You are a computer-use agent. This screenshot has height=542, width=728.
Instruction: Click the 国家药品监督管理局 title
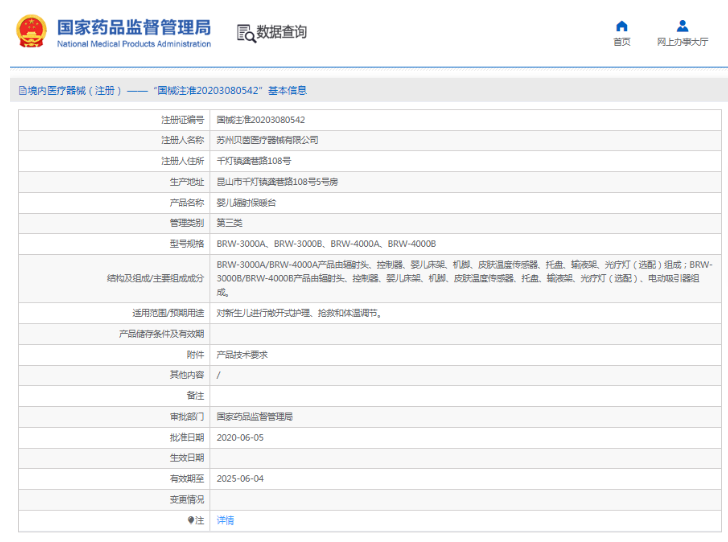coord(134,27)
